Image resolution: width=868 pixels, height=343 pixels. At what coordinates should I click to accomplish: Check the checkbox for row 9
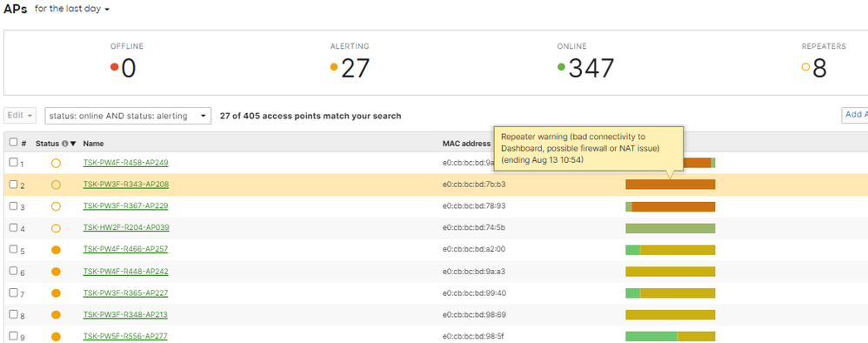point(13,336)
